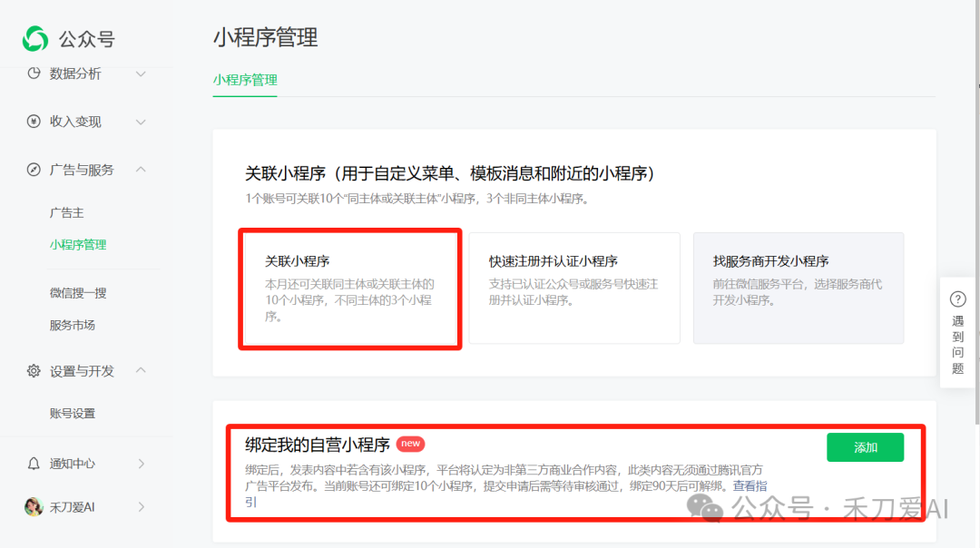Collapse the 设置与开发 section chevron
This screenshot has height=548, width=980.
(141, 370)
